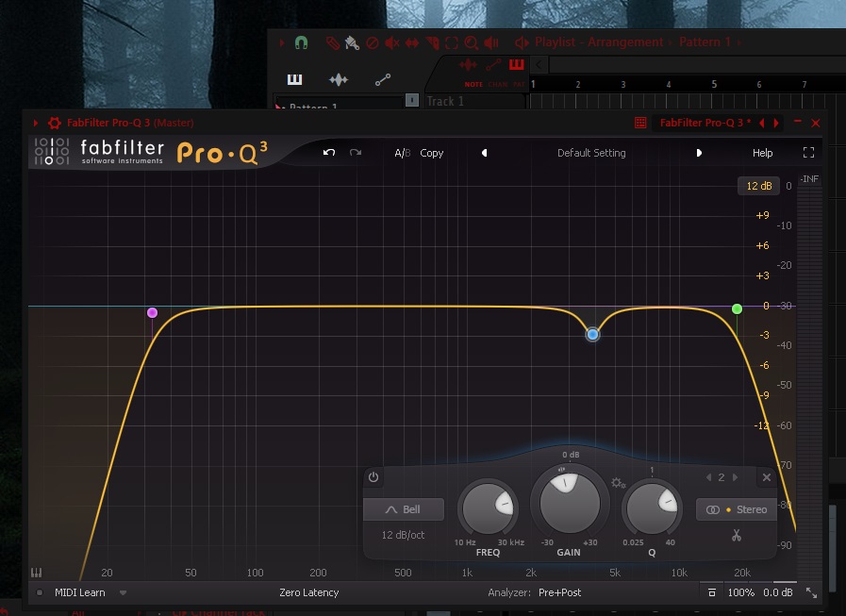Open the plugin window options arrow
Screen dimensions: 846x616
pyautogui.click(x=36, y=123)
